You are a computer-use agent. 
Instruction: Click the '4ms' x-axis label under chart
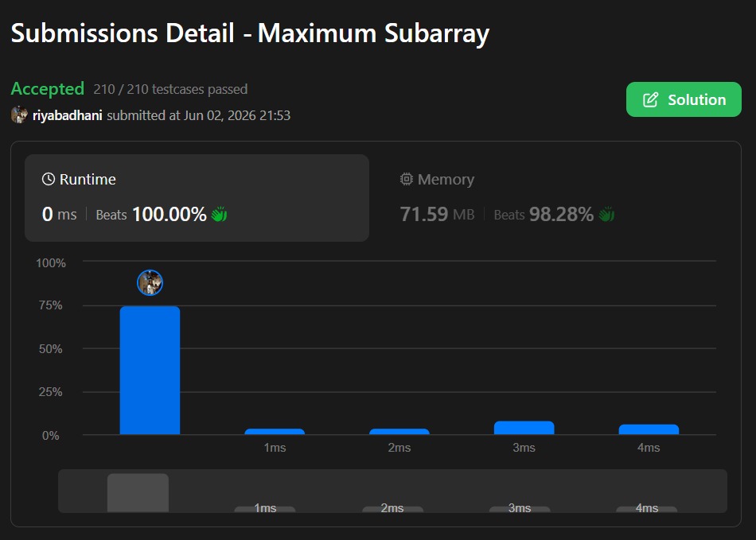coord(649,448)
